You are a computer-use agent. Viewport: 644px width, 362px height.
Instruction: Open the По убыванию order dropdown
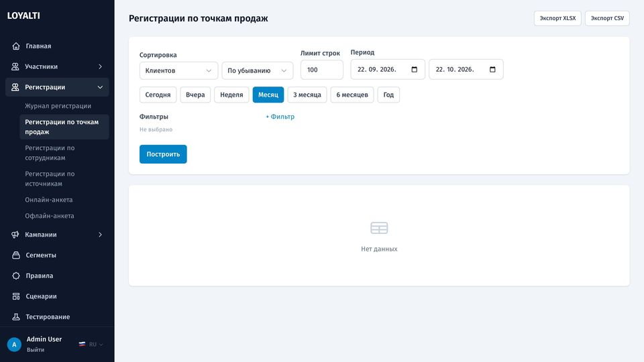click(x=258, y=70)
